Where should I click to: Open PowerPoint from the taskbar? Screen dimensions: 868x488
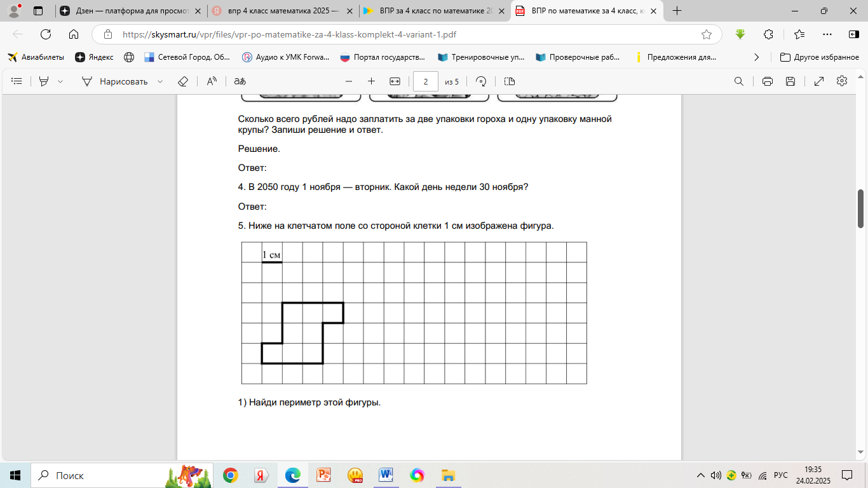click(323, 475)
